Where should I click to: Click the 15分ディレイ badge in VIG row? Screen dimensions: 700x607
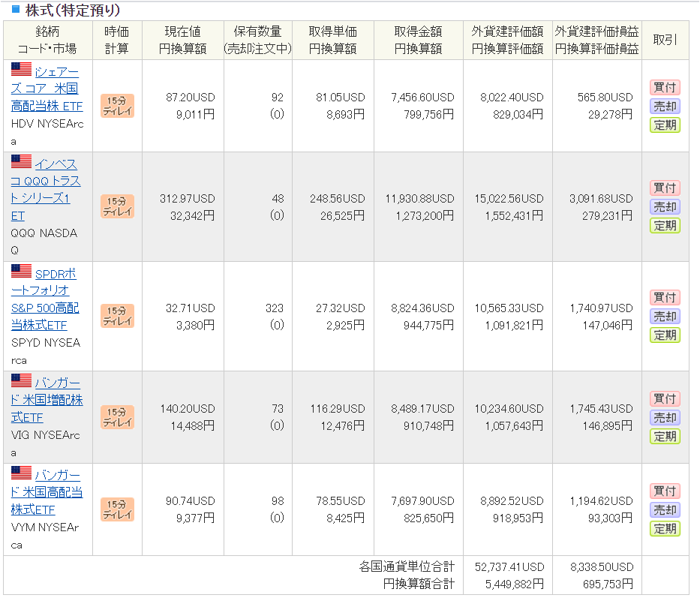click(117, 417)
